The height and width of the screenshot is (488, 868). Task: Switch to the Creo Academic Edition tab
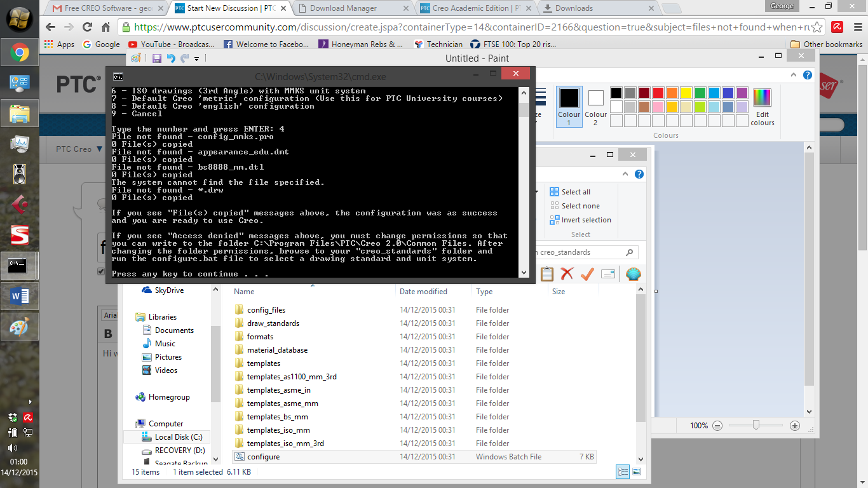(x=473, y=8)
